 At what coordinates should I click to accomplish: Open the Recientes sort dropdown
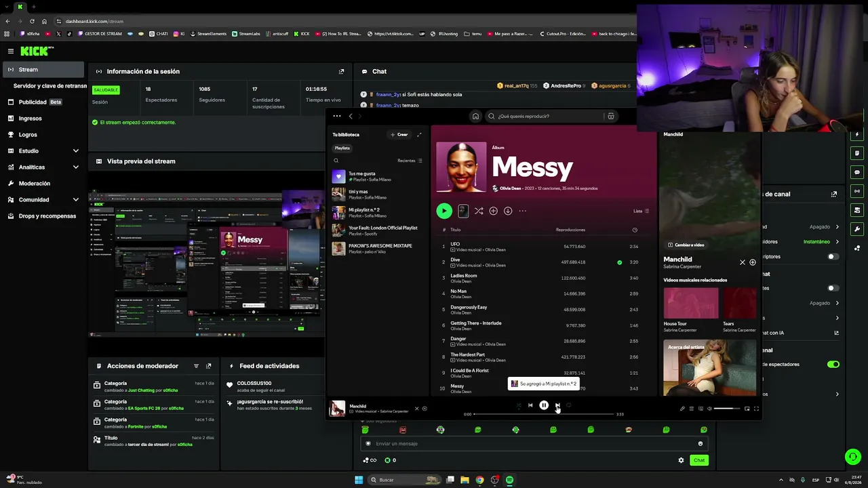point(410,161)
